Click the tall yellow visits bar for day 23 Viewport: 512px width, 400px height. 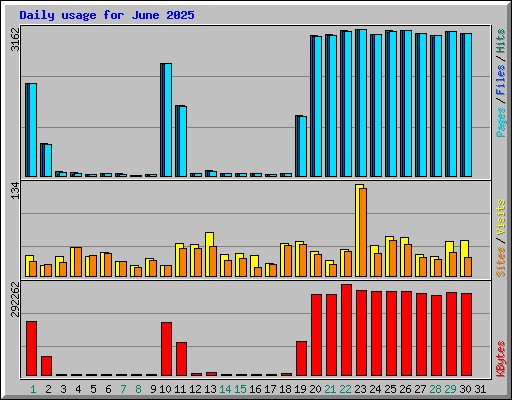(357, 230)
